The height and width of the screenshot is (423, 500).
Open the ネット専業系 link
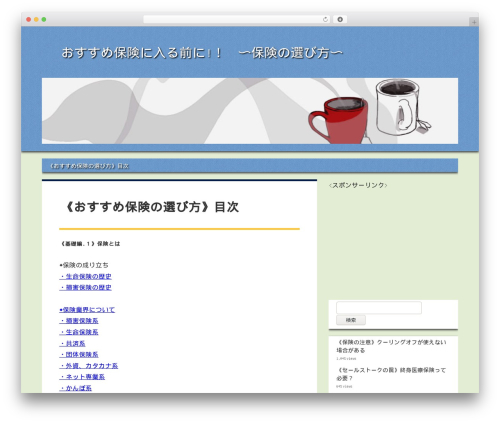click(82, 377)
